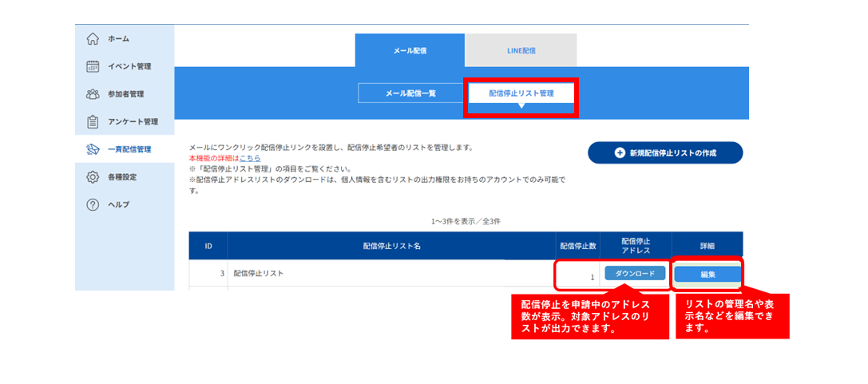This screenshot has height=384, width=868.
Task: Click the 詳細 column header
Action: tap(707, 246)
